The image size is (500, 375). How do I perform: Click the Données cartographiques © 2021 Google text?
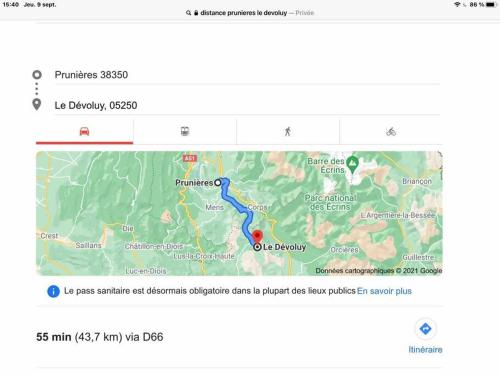379,271
